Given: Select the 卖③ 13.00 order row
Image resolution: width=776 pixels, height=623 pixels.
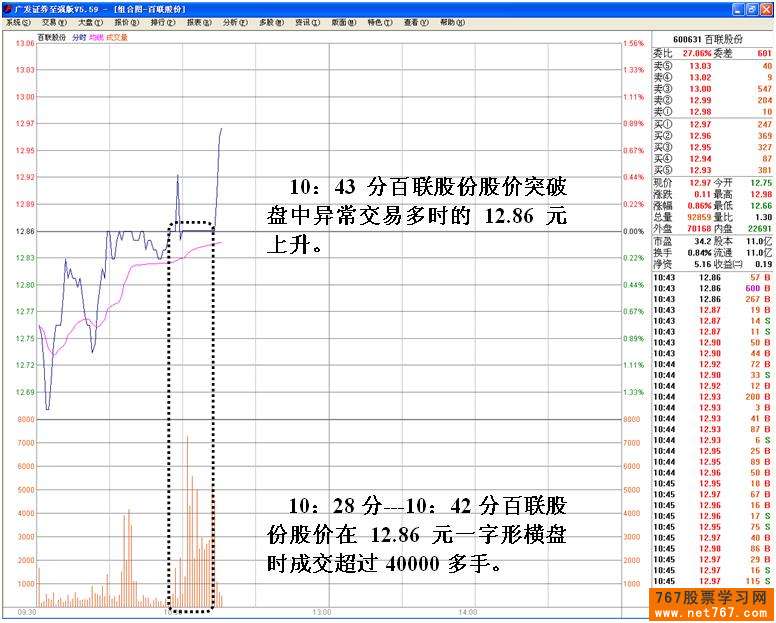Looking at the screenshot, I should [713, 89].
